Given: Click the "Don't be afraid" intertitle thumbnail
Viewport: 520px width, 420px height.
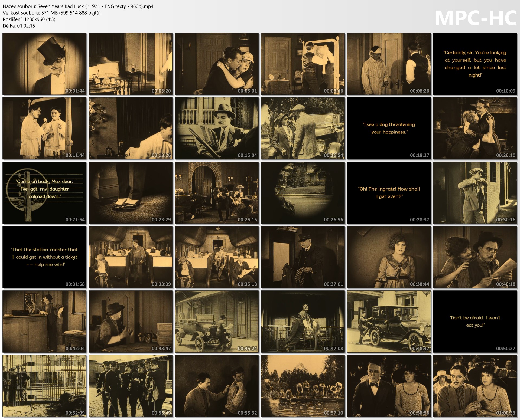Looking at the screenshot, I should coord(475,321).
